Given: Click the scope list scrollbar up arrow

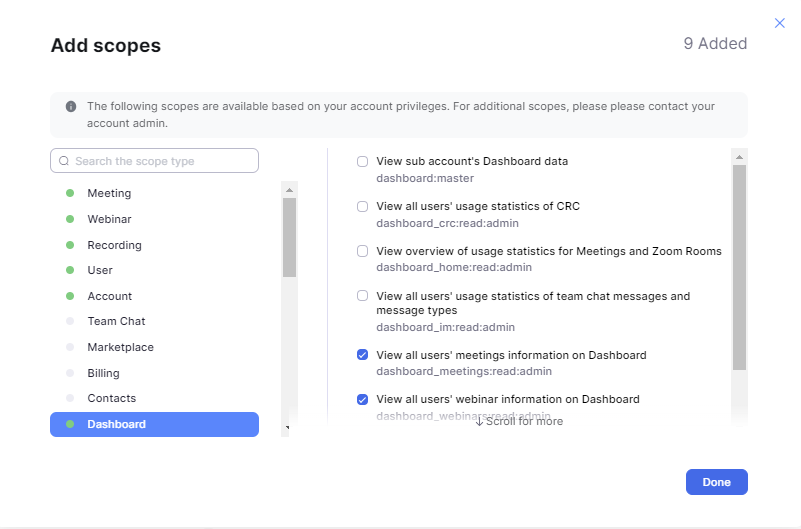Looking at the screenshot, I should click(738, 156).
